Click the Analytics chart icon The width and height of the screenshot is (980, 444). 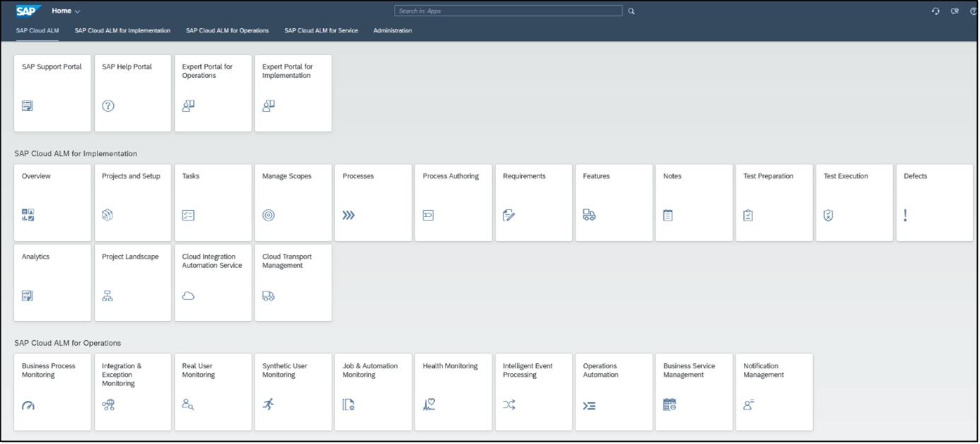coord(27,296)
